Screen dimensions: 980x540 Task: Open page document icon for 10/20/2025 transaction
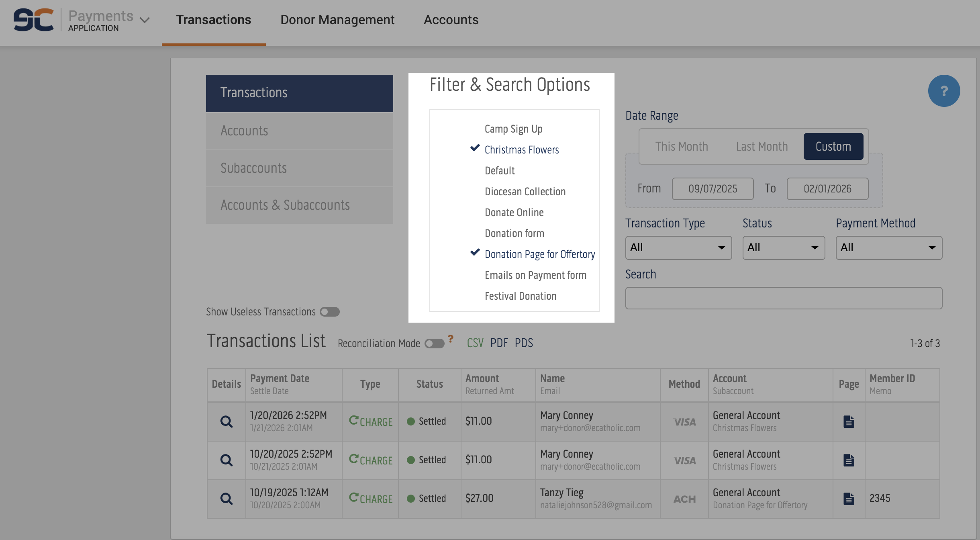coord(849,460)
